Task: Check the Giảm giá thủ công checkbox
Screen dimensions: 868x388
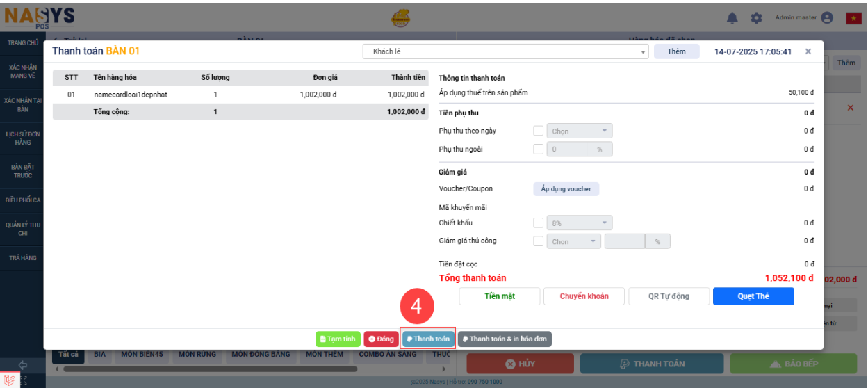Action: (x=538, y=241)
